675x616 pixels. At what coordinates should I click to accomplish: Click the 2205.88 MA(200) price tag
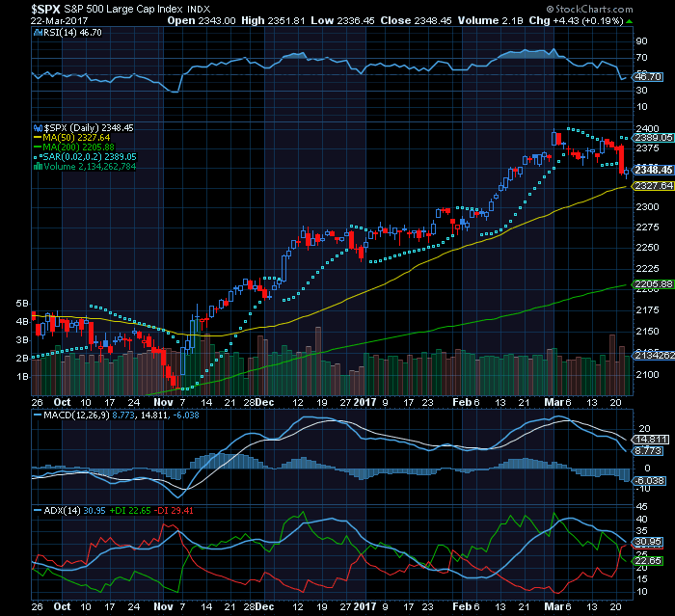click(x=653, y=284)
